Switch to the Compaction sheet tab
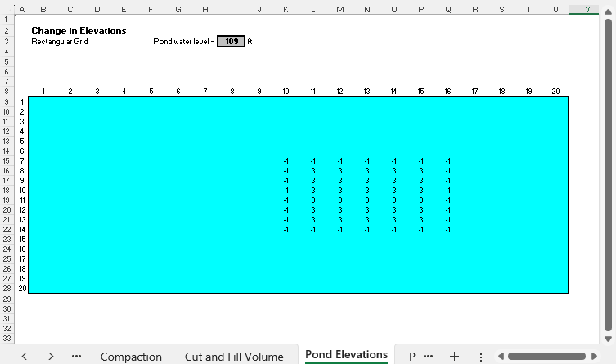The width and height of the screenshot is (616, 364). click(x=131, y=356)
